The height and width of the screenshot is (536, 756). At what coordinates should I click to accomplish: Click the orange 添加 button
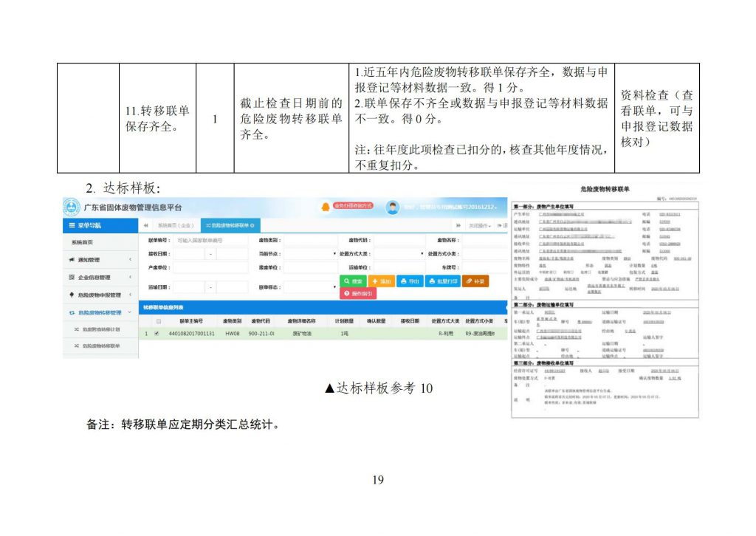(382, 281)
